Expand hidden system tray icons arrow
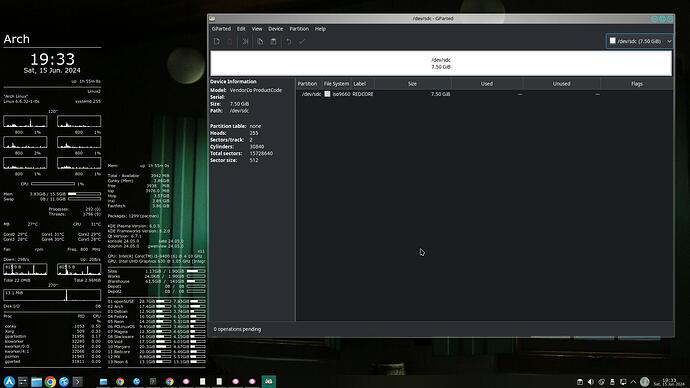This screenshot has height=388, width=690. [x=633, y=382]
